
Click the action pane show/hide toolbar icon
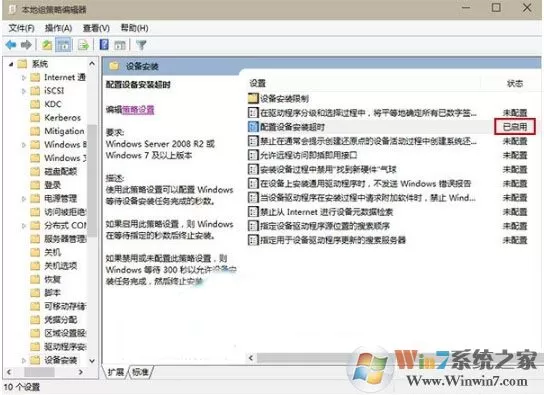pos(120,45)
